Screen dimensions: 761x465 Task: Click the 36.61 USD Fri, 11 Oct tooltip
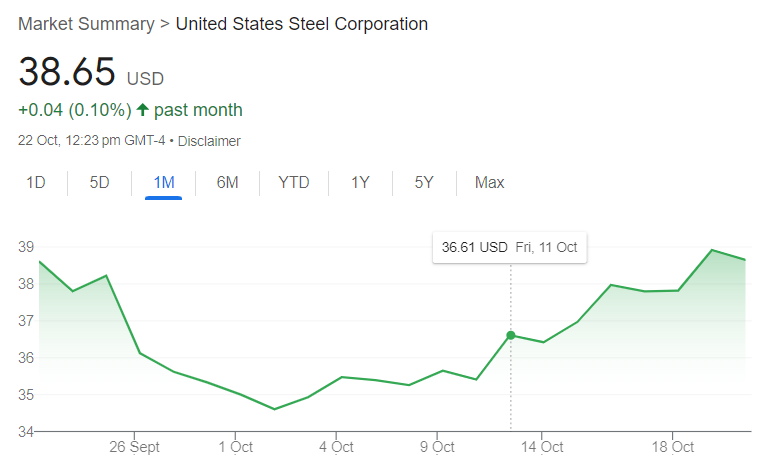click(x=509, y=247)
